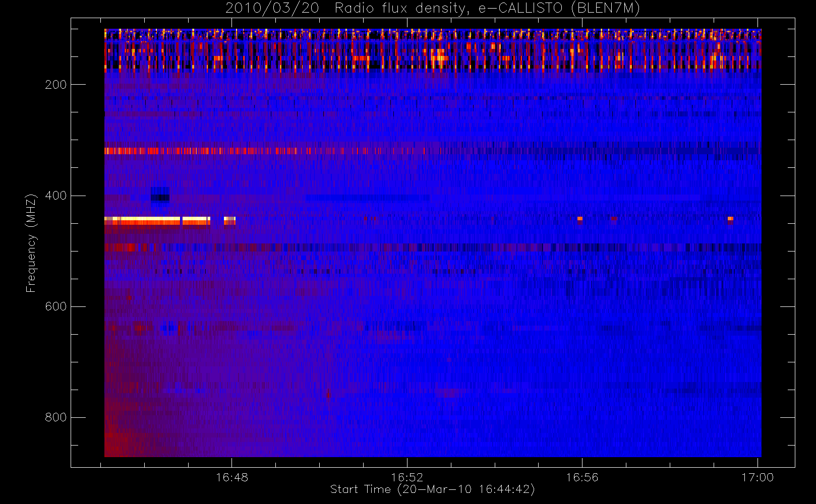This screenshot has height=504, width=816.
Task: Click the 16:52 time tick label
Action: pos(407,477)
